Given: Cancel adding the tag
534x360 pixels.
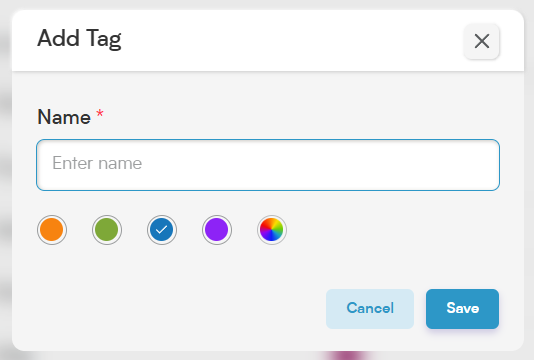Looking at the screenshot, I should 370,309.
